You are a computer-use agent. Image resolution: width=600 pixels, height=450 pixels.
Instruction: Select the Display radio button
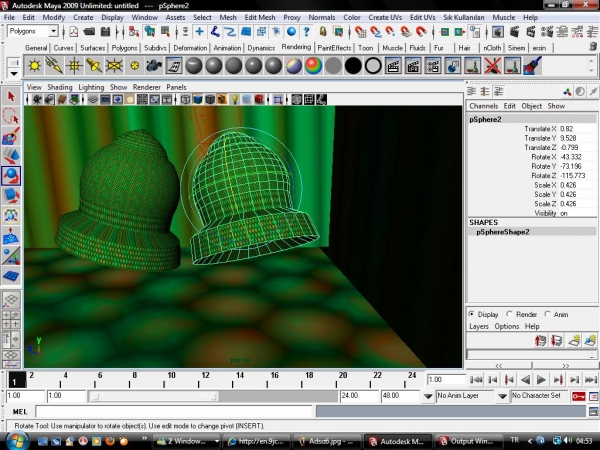pos(471,314)
